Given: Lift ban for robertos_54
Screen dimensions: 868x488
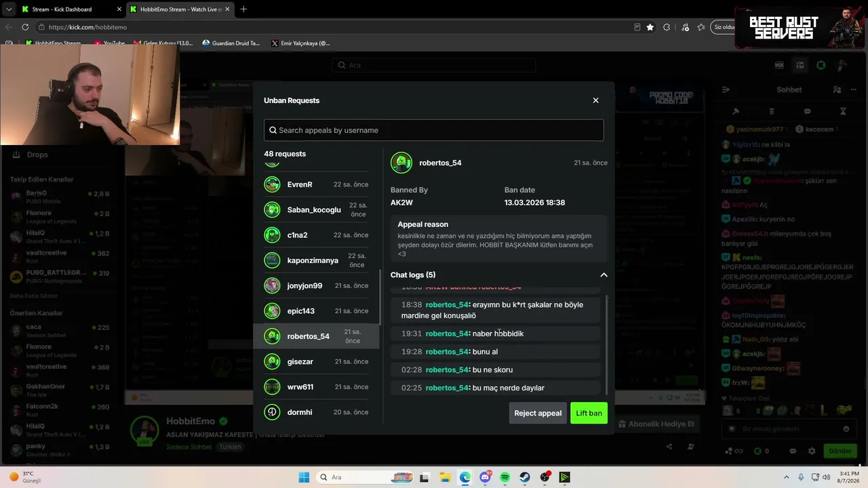Looking at the screenshot, I should pyautogui.click(x=589, y=413).
